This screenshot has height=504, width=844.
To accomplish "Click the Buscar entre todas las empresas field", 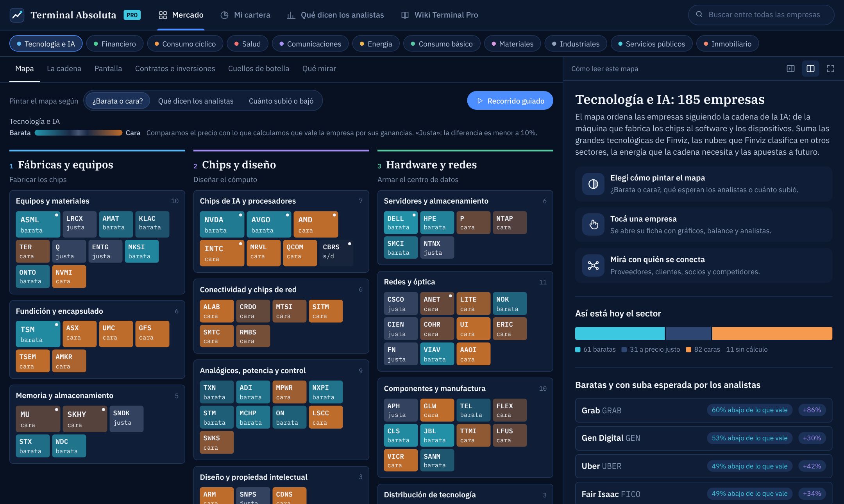I will tap(761, 15).
